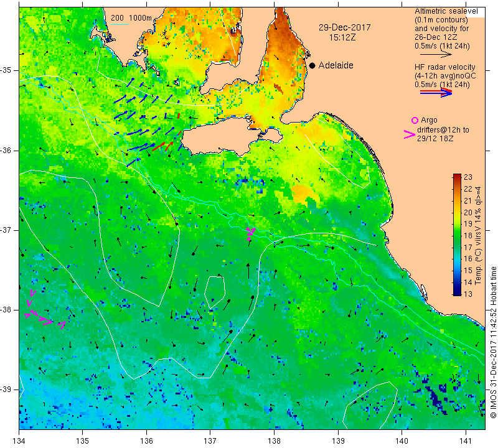
Task: Click the 'Argo' legend label
Action: click(429, 120)
